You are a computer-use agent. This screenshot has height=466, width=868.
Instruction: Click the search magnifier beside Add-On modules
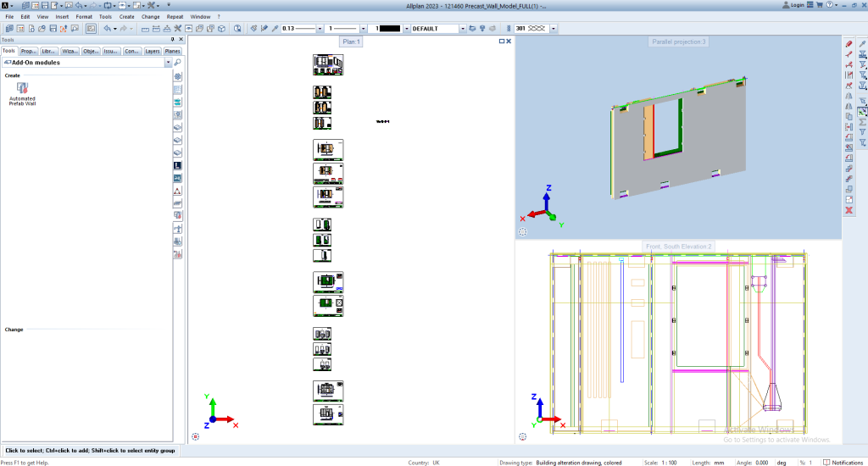click(x=178, y=63)
